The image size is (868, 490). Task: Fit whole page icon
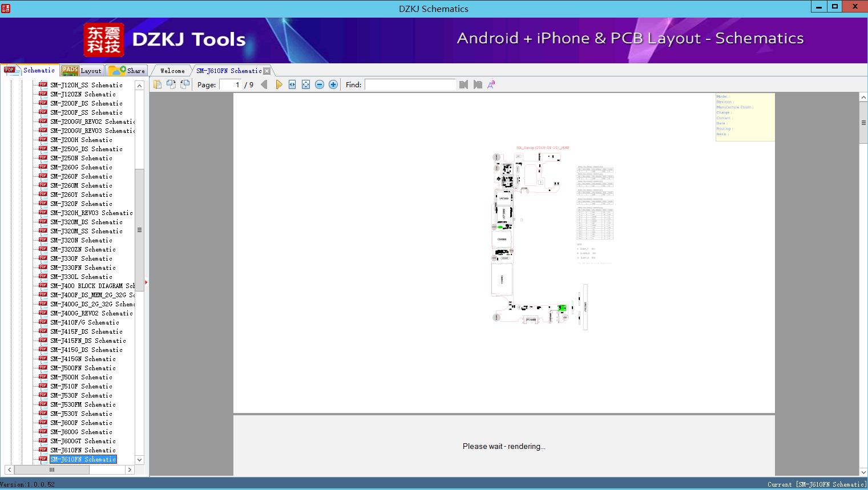pos(306,84)
